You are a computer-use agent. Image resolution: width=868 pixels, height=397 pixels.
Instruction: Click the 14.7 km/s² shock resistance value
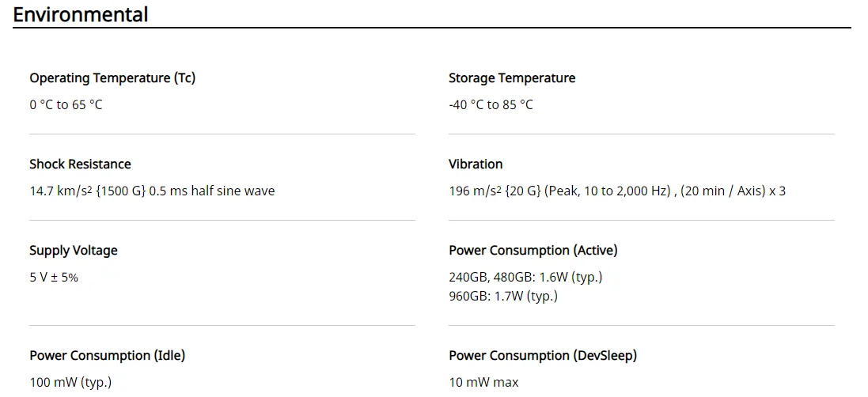point(61,191)
